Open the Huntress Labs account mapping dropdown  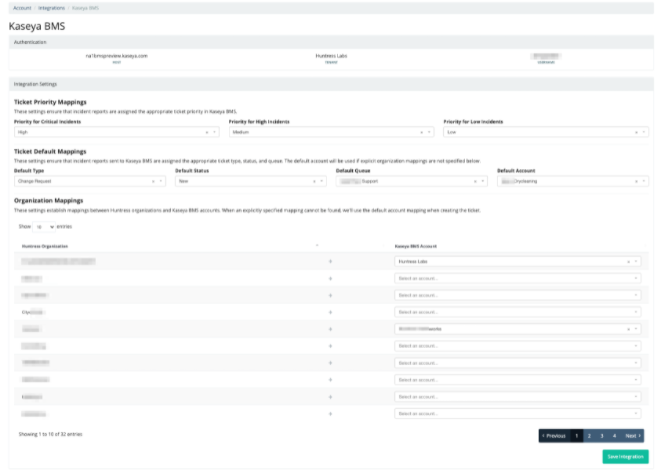[x=518, y=262]
